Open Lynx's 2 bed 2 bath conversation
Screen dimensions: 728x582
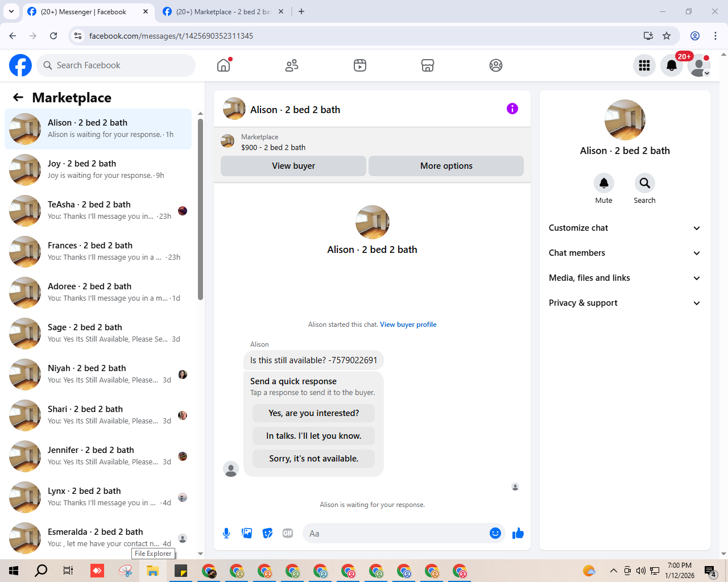98,497
